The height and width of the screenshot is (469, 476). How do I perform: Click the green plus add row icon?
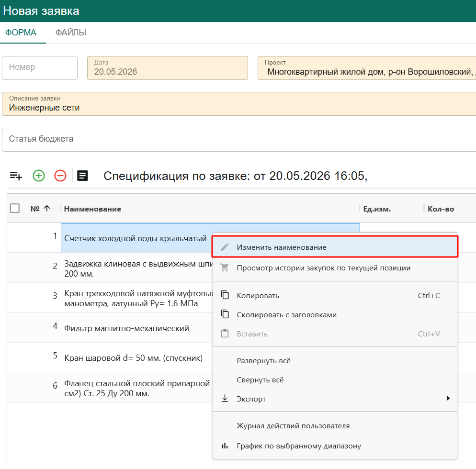(39, 176)
